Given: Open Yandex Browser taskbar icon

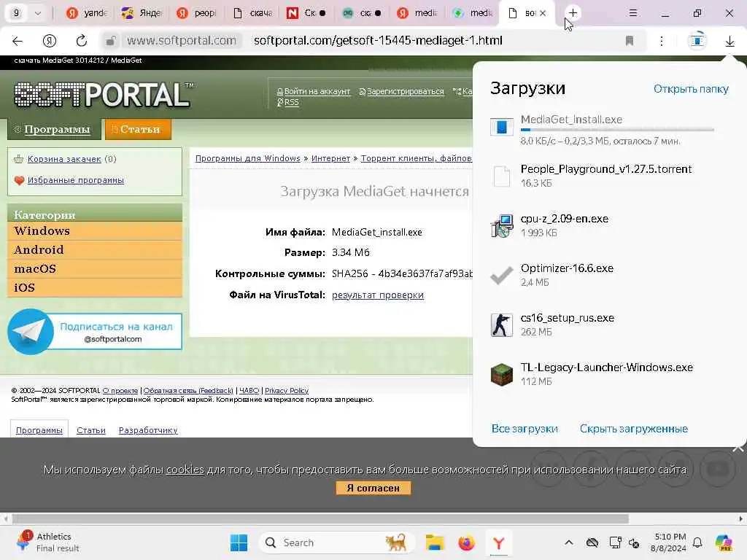Looking at the screenshot, I should 498,542.
